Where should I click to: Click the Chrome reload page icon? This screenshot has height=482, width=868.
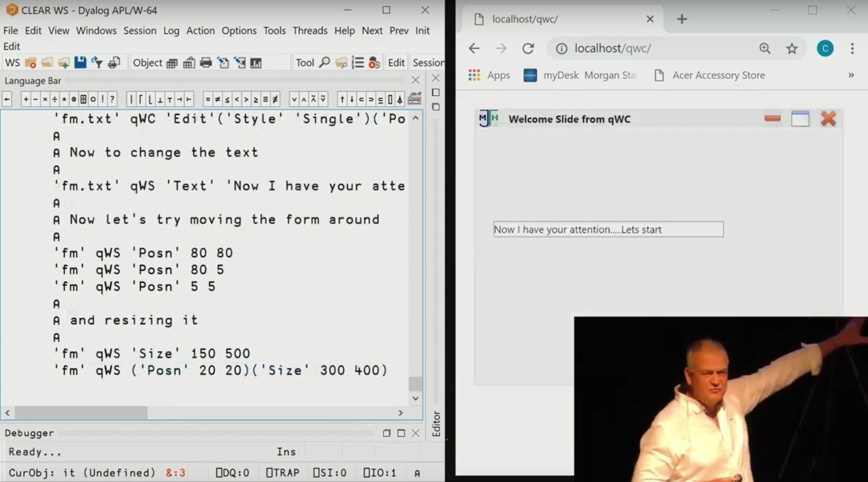(x=528, y=48)
